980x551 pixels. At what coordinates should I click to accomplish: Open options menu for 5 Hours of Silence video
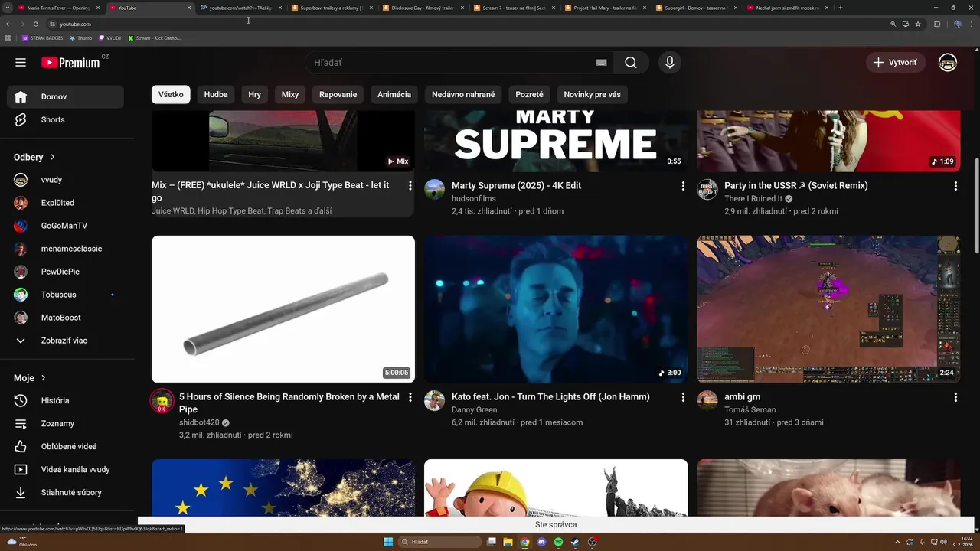[x=410, y=397]
